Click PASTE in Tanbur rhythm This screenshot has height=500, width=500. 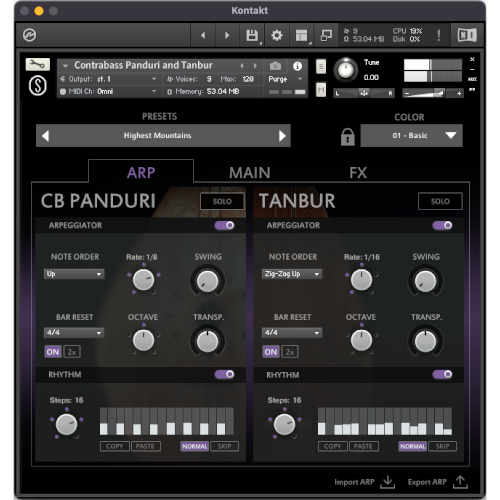coord(363,446)
